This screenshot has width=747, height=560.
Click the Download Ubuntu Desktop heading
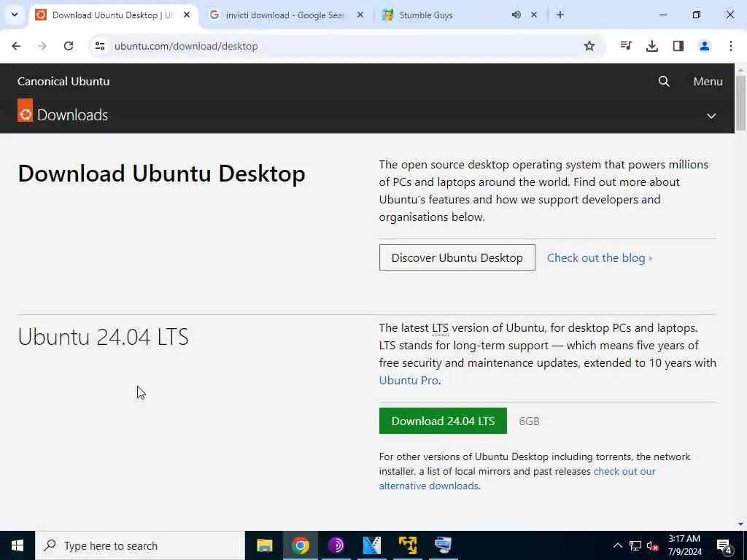pyautogui.click(x=161, y=174)
